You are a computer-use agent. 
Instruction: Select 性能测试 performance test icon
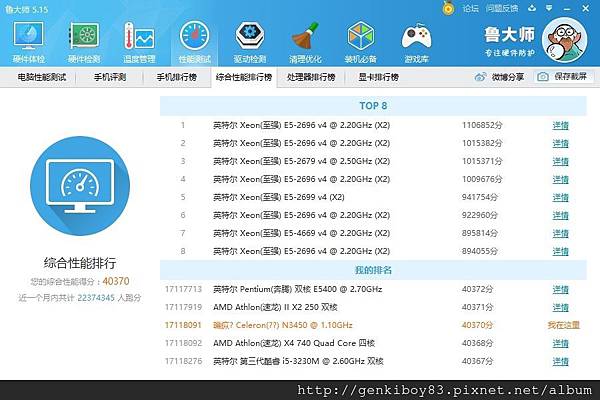tap(194, 42)
